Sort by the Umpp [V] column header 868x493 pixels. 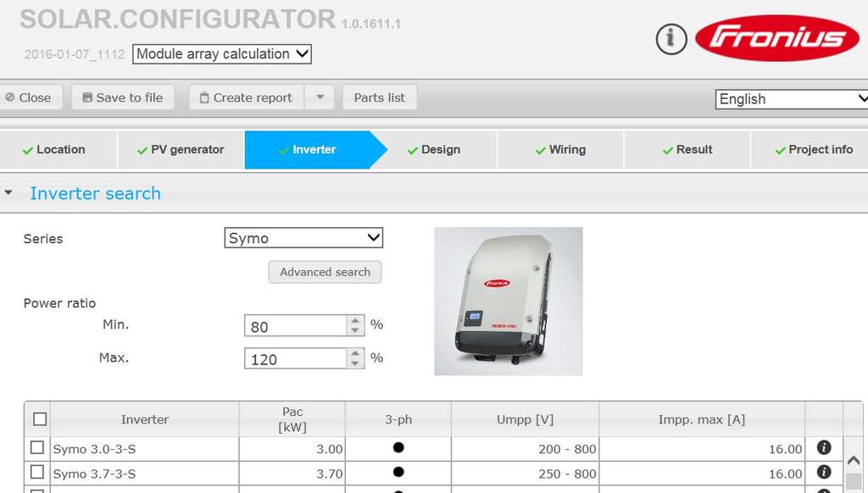pyautogui.click(x=525, y=419)
